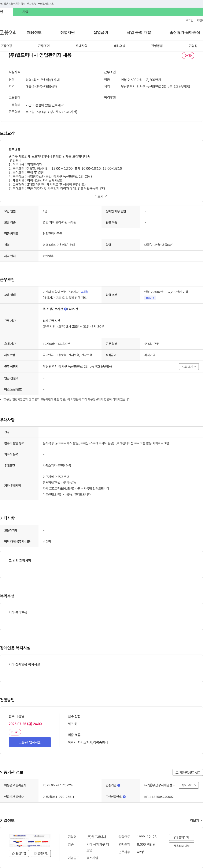Jump to the 근무조건 section tab
This screenshot has height=868, width=203.
[x=44, y=46]
